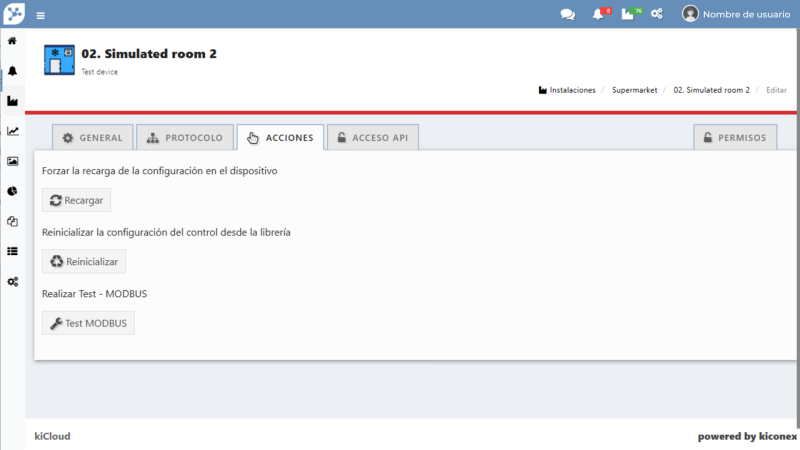
Task: Open the chat messages icon
Action: [x=567, y=14]
